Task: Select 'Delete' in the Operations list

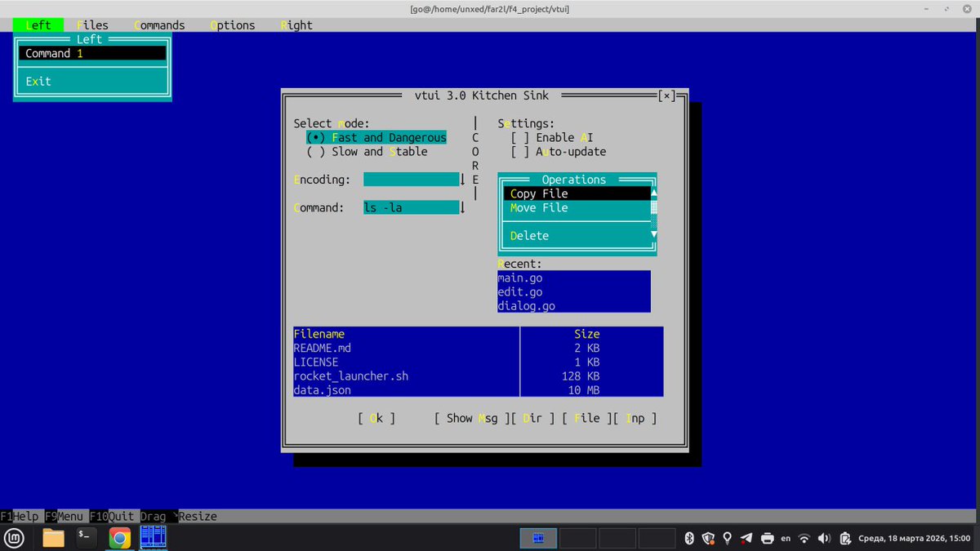Action: [577, 235]
